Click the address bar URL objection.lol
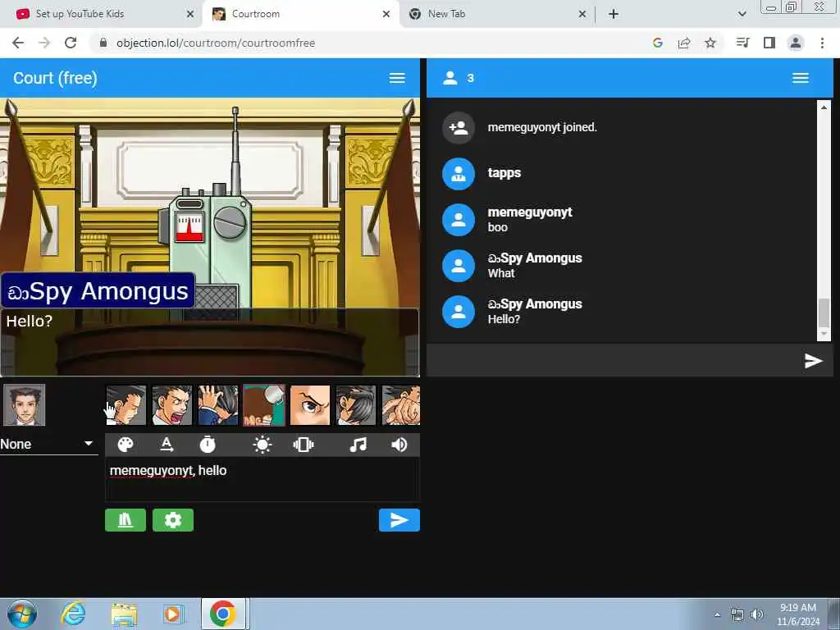840x630 pixels. pos(216,43)
